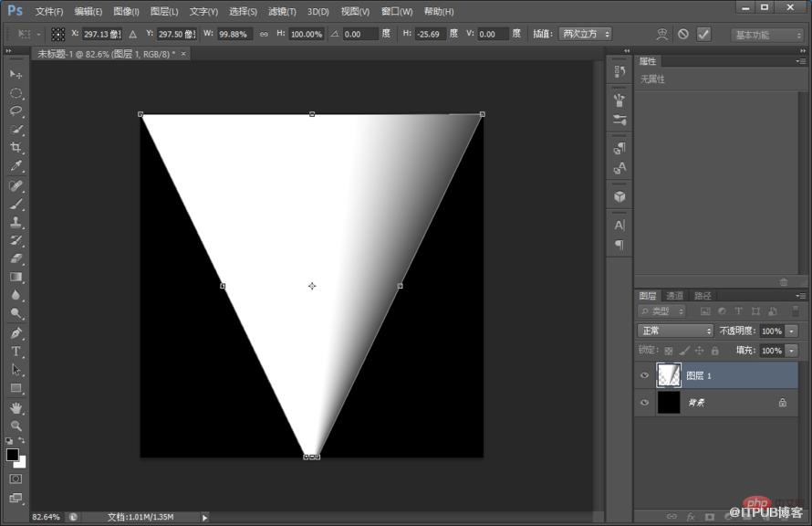The width and height of the screenshot is (812, 526).
Task: Open the 滤镜(T) menu
Action: 282,11
